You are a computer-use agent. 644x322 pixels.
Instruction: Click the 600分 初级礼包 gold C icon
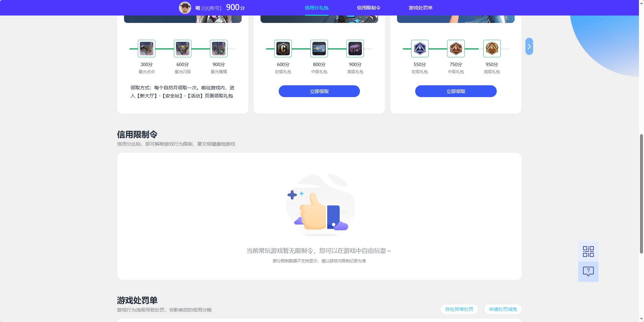[283, 49]
